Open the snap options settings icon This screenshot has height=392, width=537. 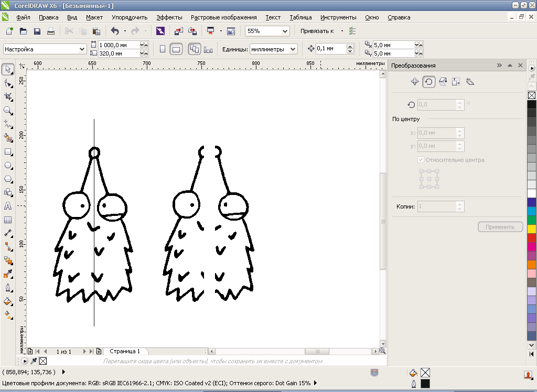(352, 31)
